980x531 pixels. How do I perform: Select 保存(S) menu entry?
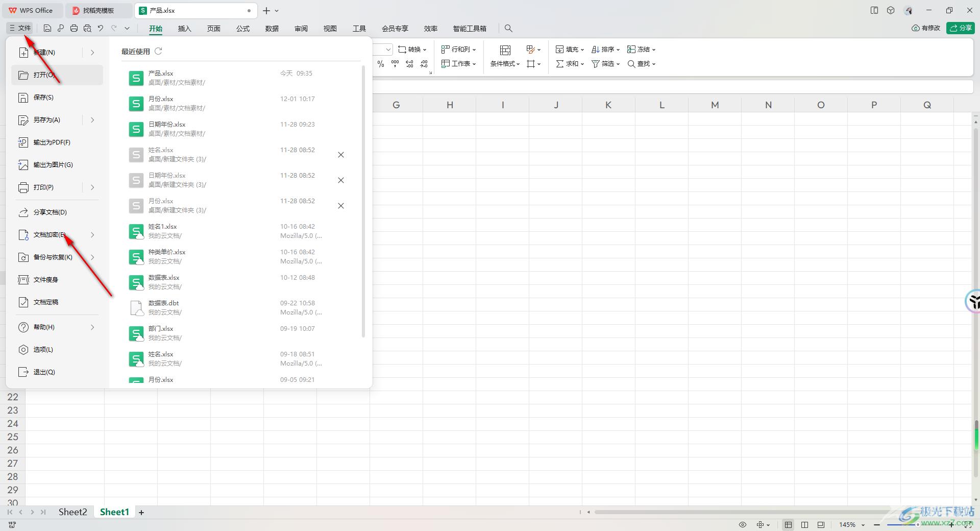[x=57, y=98]
